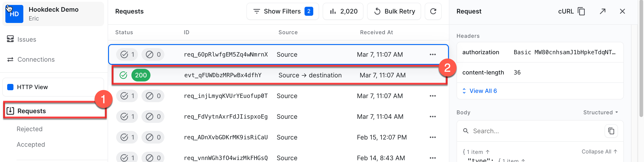This screenshot has width=644, height=162.
Task: Copy the cURL command
Action: point(581,11)
